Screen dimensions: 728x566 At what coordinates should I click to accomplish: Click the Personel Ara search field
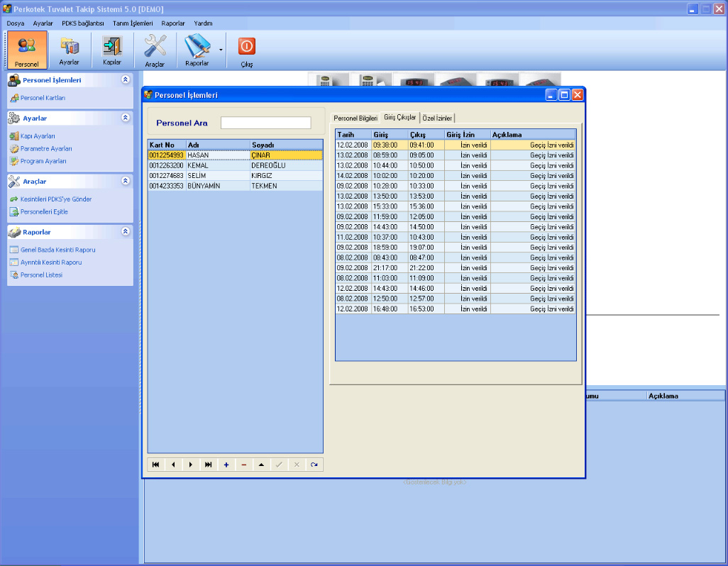(265, 123)
